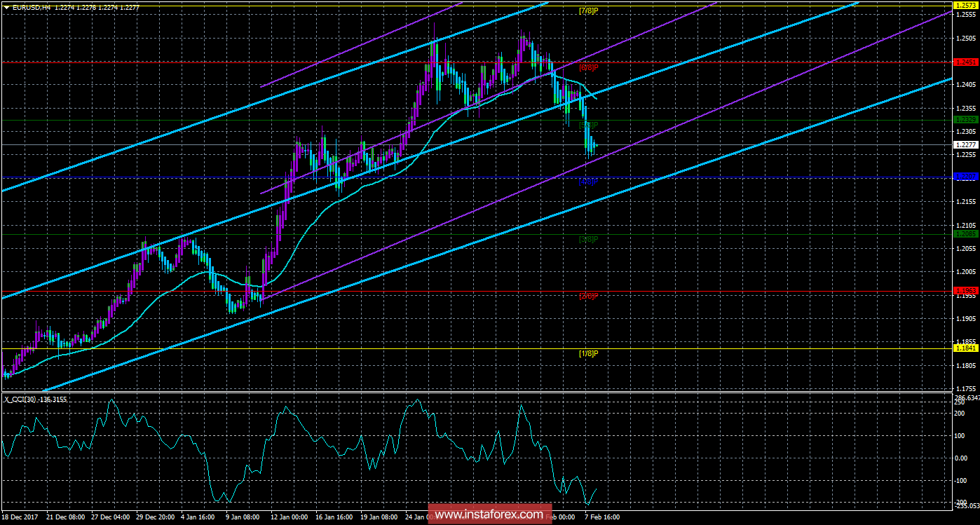
Task: Click the yellow 1.1841 price tag
Action: pos(966,348)
